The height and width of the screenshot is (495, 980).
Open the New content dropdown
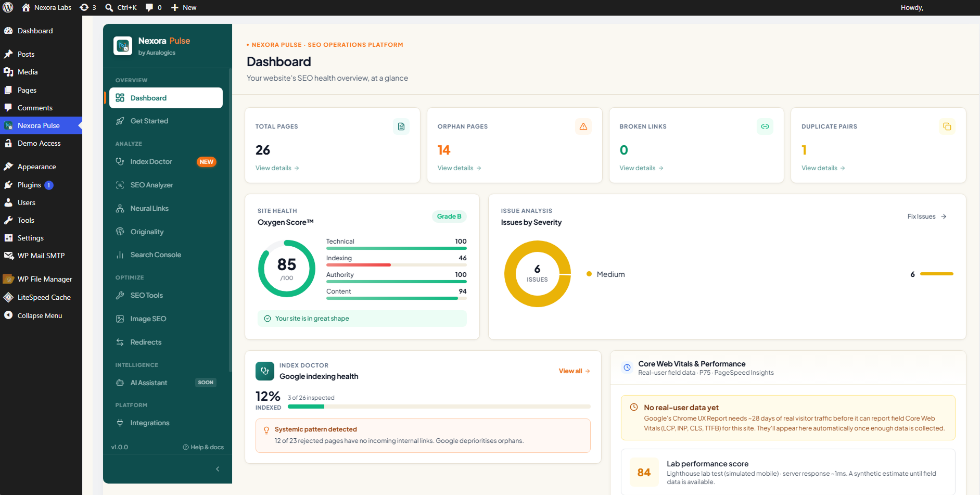184,7
